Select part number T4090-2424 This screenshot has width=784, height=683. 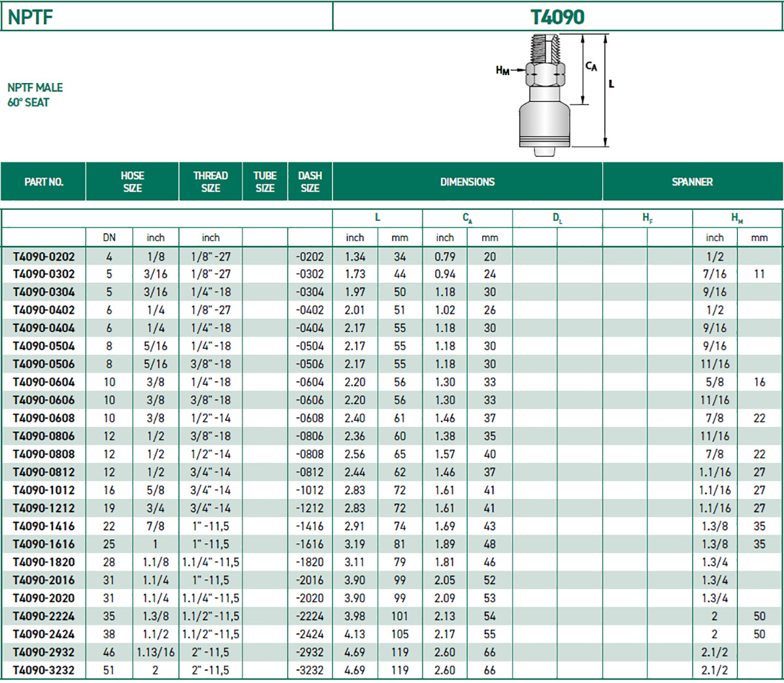44,634
